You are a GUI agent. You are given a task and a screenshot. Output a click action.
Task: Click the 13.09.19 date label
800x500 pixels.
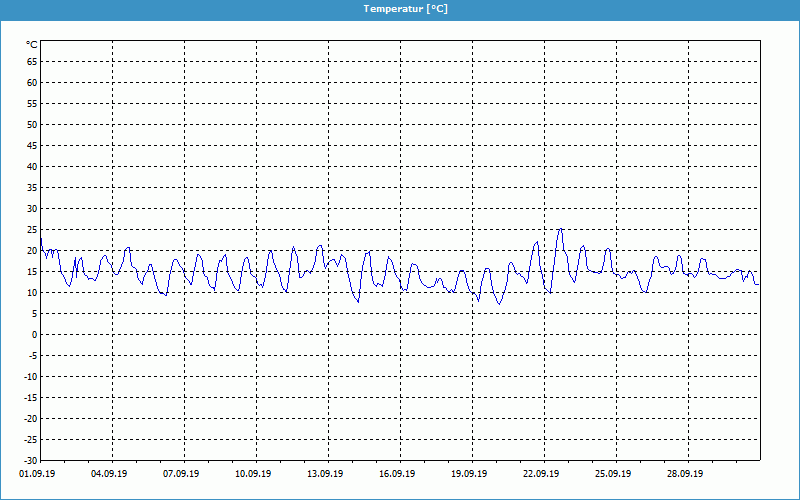click(326, 474)
